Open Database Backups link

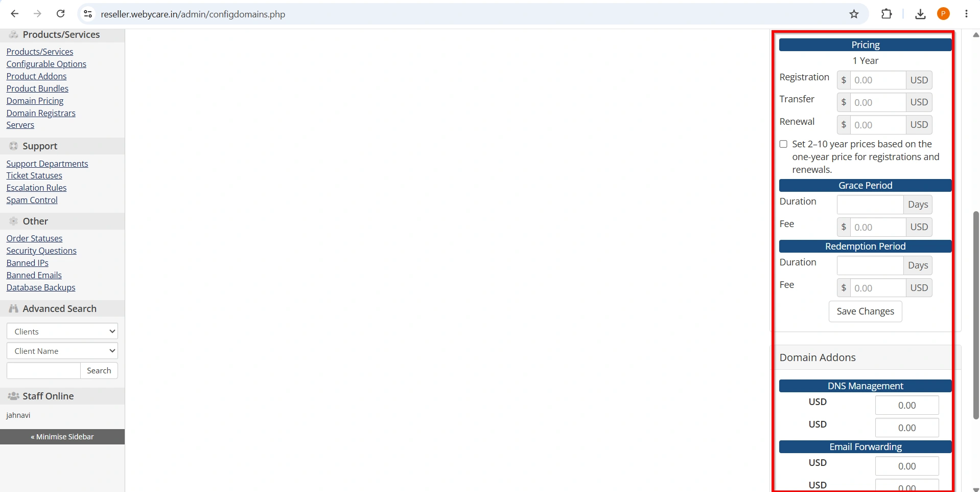tap(41, 287)
